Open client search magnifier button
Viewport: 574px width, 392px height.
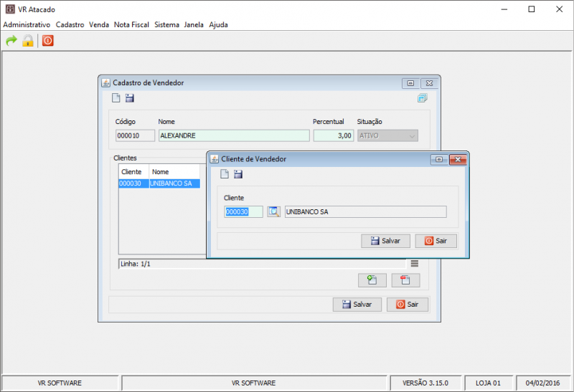tap(273, 211)
